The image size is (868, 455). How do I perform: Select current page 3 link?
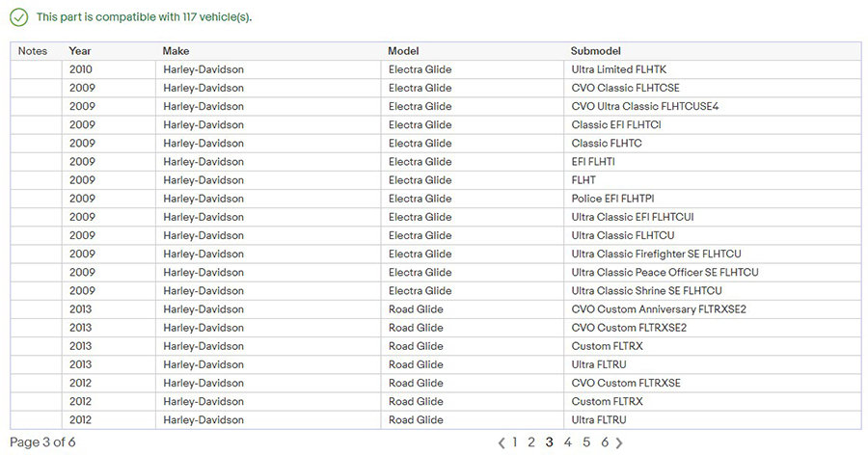point(549,442)
